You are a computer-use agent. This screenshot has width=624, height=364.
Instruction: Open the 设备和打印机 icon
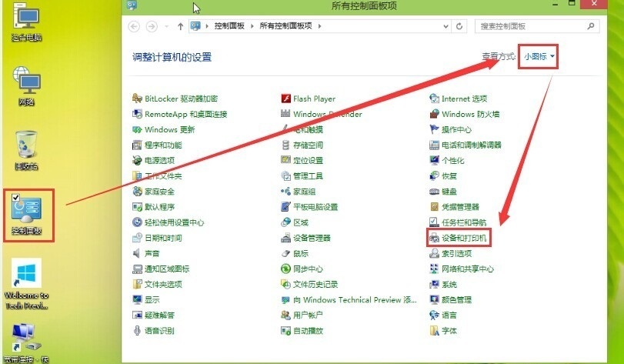pos(434,238)
